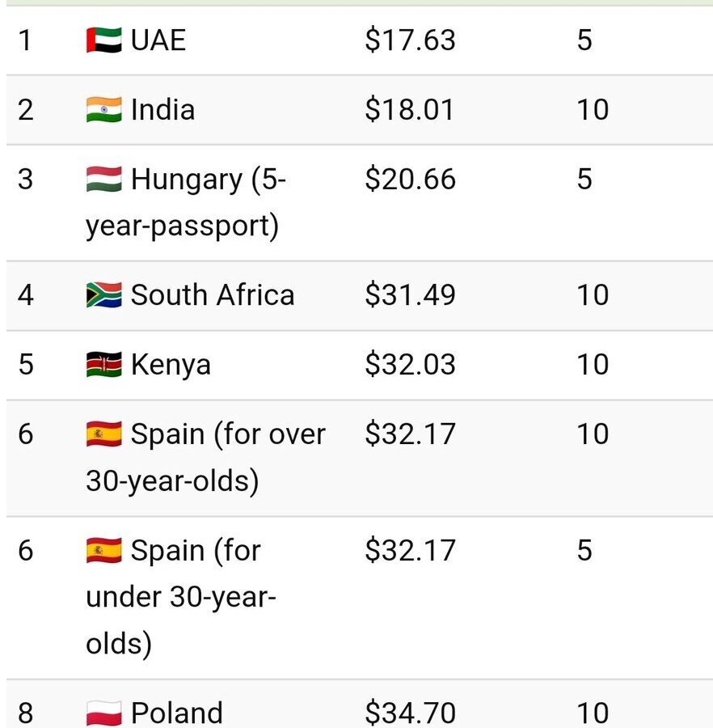Click the $32.03 price for Kenya
713x728 pixels.
[x=410, y=365]
